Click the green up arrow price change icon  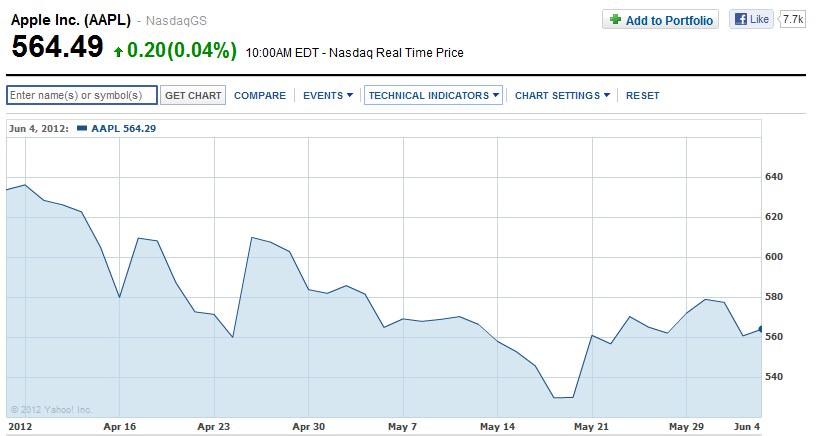[x=118, y=51]
